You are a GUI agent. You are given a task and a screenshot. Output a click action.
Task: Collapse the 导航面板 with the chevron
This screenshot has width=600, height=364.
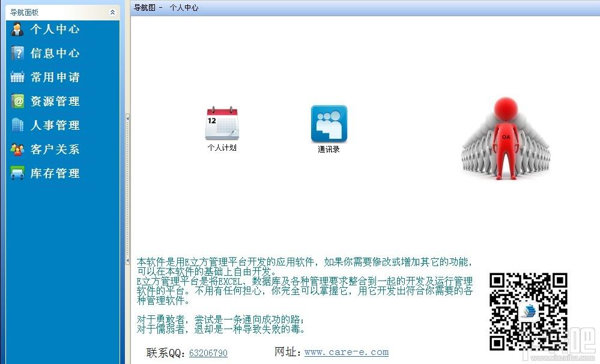[112, 12]
